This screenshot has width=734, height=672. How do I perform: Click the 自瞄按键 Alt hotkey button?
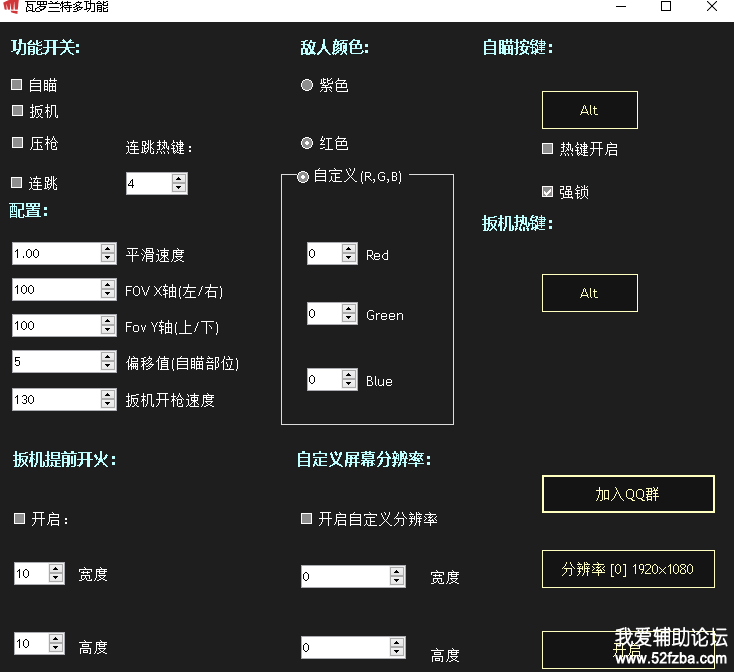click(x=590, y=110)
